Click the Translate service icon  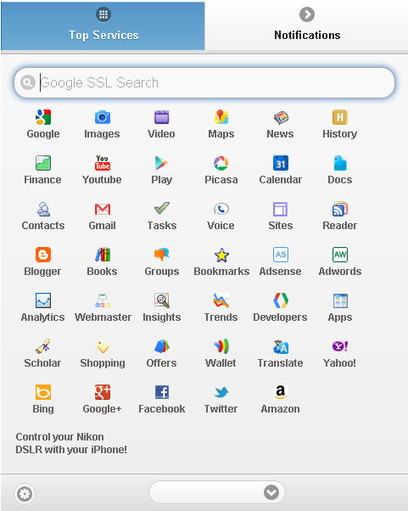tap(280, 346)
